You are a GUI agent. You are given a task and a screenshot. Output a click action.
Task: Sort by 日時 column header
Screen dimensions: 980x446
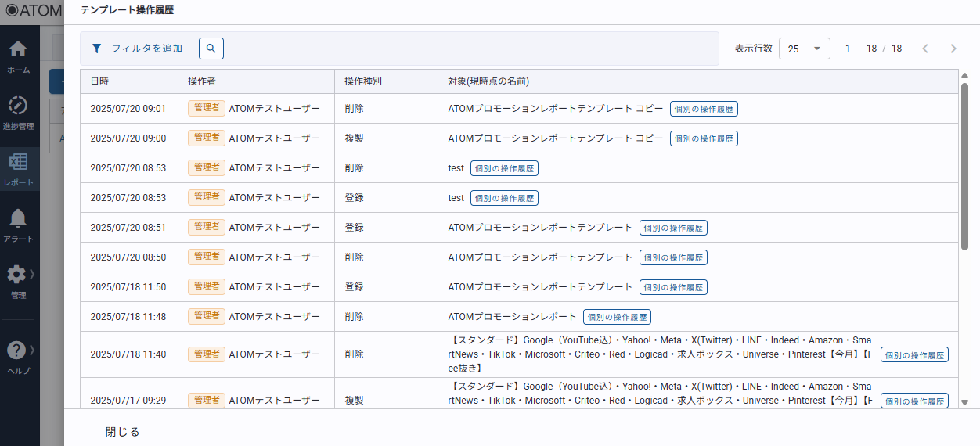pos(99,81)
